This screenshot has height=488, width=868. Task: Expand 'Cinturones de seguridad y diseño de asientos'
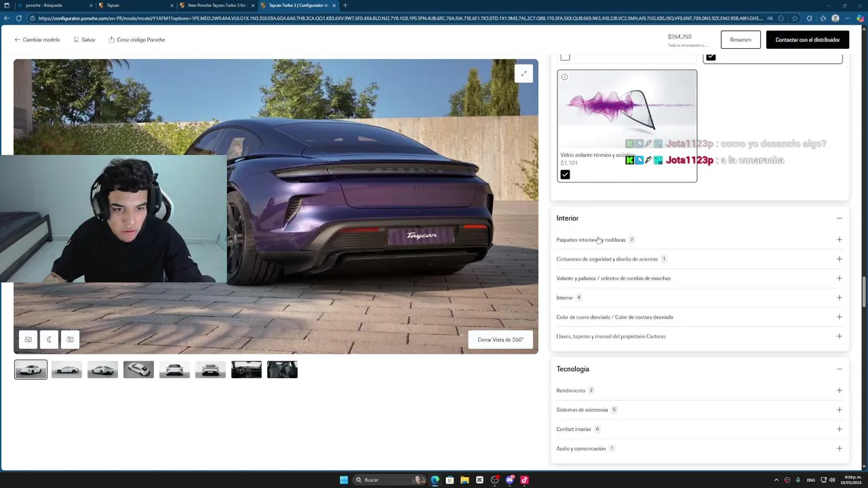tap(699, 259)
